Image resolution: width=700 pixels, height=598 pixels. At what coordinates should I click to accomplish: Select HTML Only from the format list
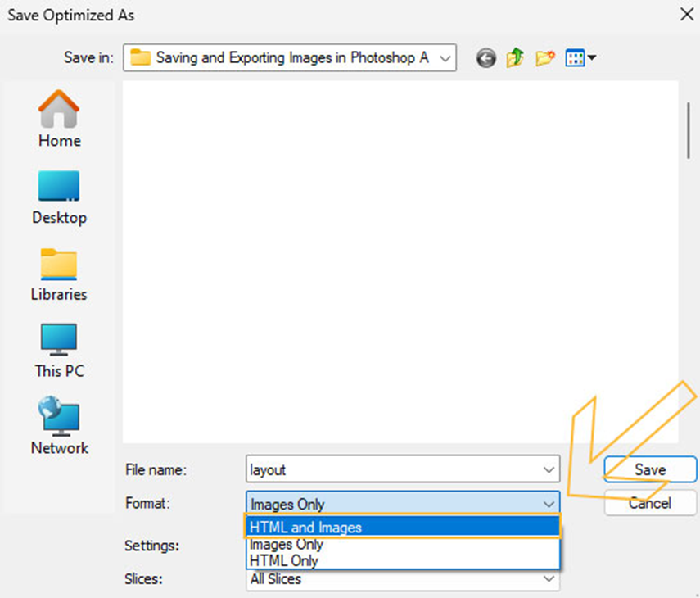[x=401, y=560]
